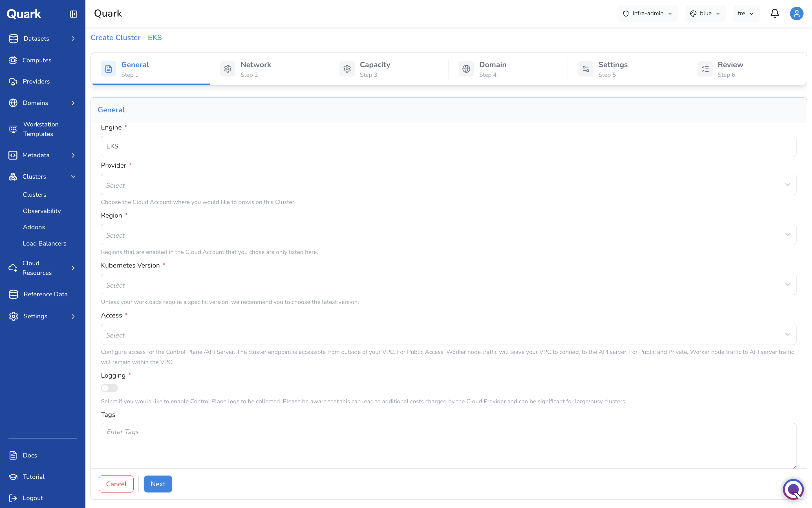Expand the Domains sidebar chevron

point(73,103)
